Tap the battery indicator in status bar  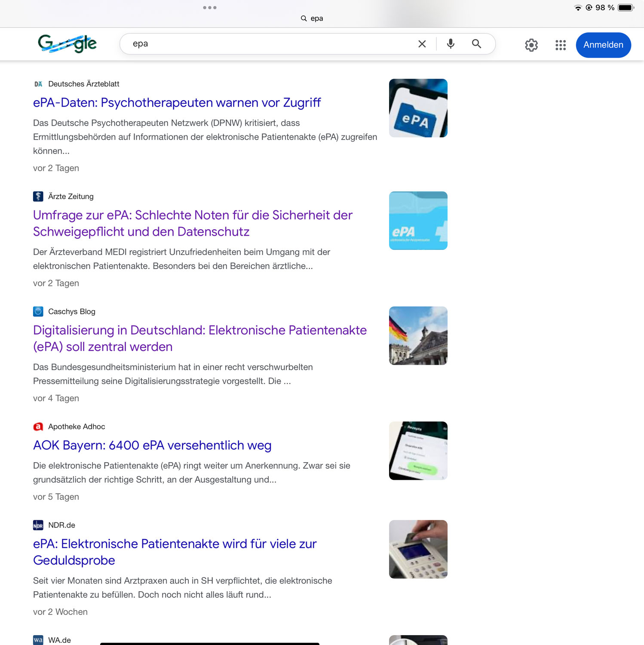point(626,8)
